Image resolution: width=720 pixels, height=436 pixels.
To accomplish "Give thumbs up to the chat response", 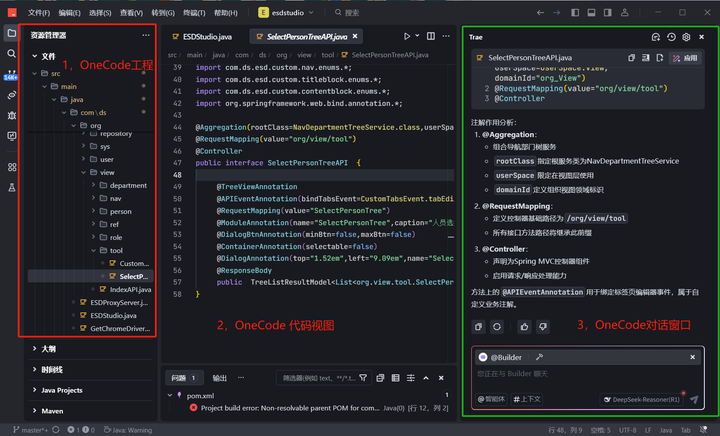I will coord(524,327).
